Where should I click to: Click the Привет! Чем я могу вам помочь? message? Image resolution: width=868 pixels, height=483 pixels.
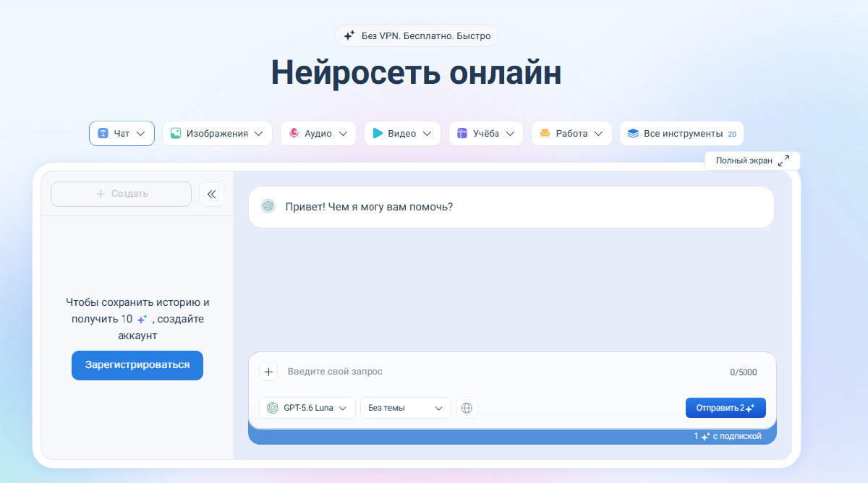pos(511,207)
